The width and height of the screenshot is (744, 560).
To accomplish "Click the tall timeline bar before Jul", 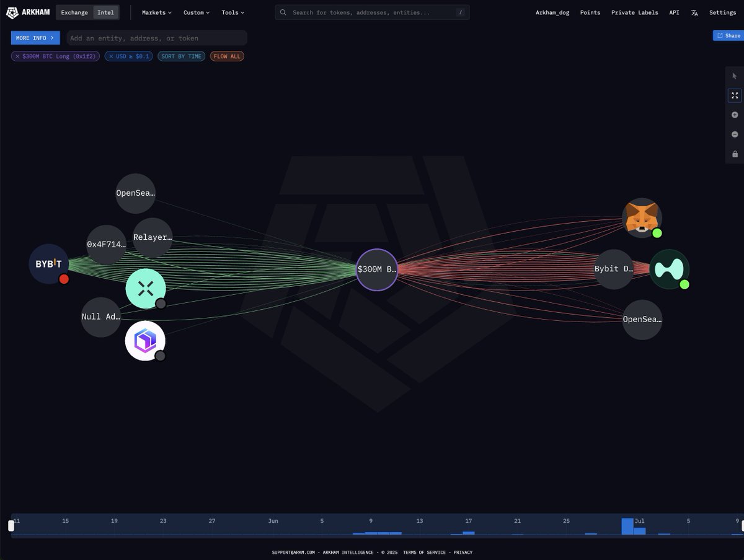I will coord(627,526).
